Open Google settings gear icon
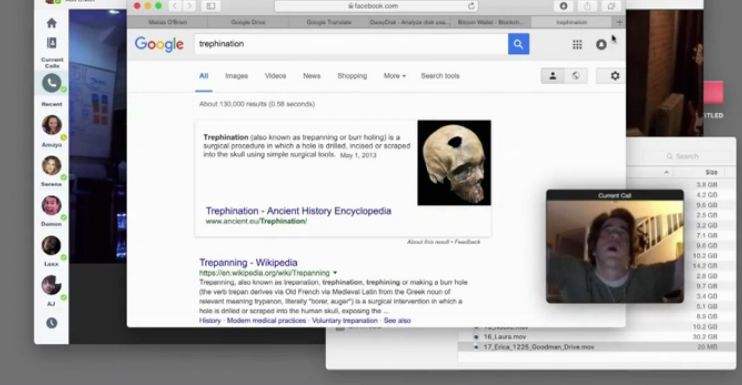Image resolution: width=742 pixels, height=385 pixels. [615, 76]
